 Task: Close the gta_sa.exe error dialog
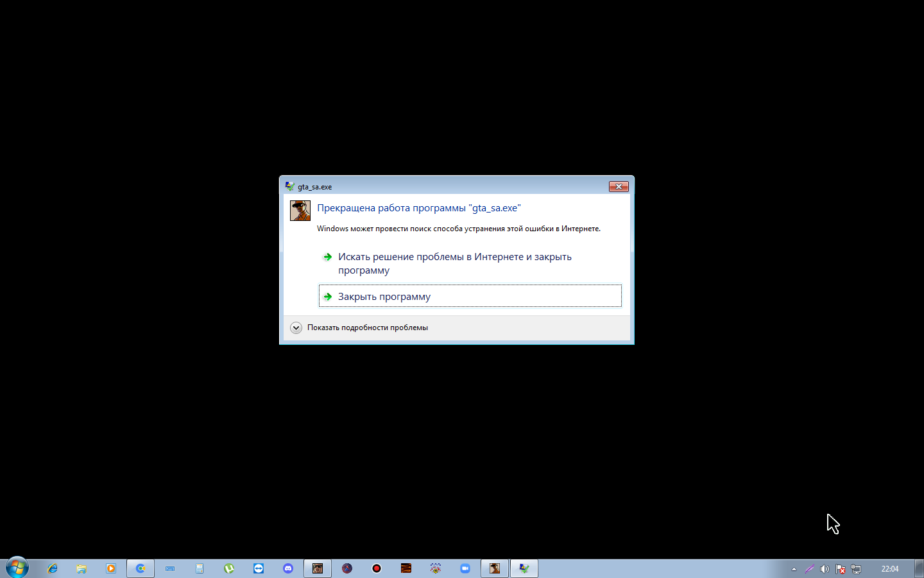click(619, 186)
